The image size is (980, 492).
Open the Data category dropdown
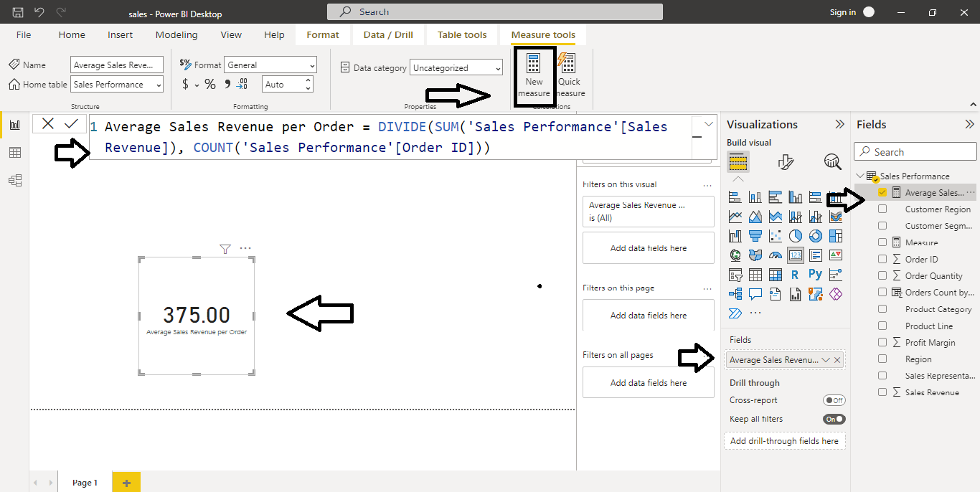(456, 68)
